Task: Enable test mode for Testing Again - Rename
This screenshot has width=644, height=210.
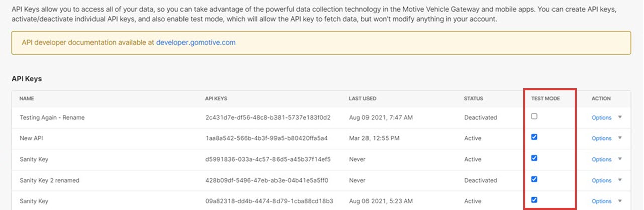Action: (534, 116)
